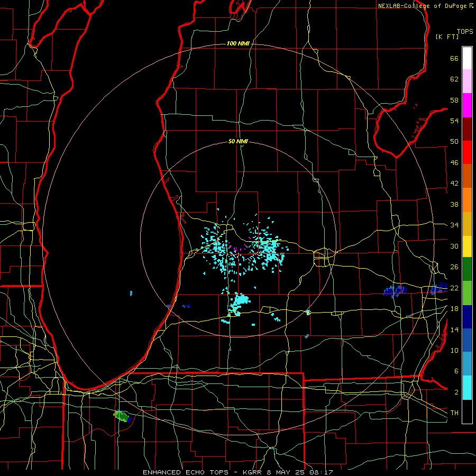The width and height of the screenshot is (476, 476).
Task: Click the light pink swatch near 62
Action: tap(467, 81)
